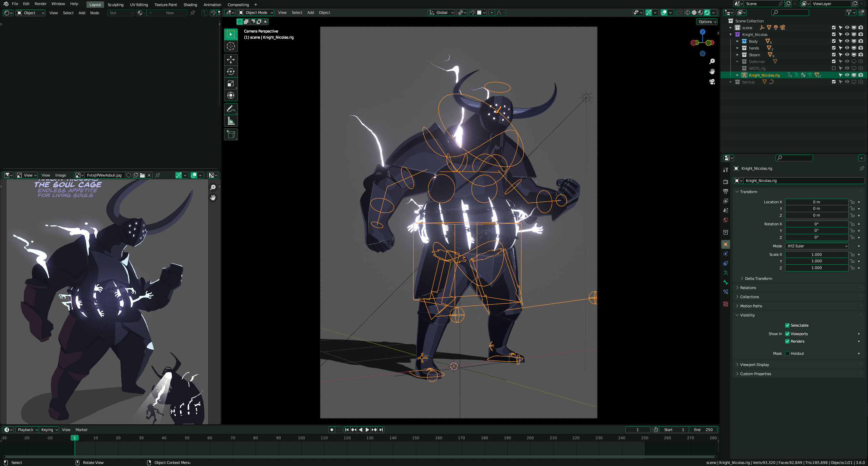Screen dimensions: 868x466
Task: Switch to Material Preview shading
Action: pyautogui.click(x=701, y=13)
